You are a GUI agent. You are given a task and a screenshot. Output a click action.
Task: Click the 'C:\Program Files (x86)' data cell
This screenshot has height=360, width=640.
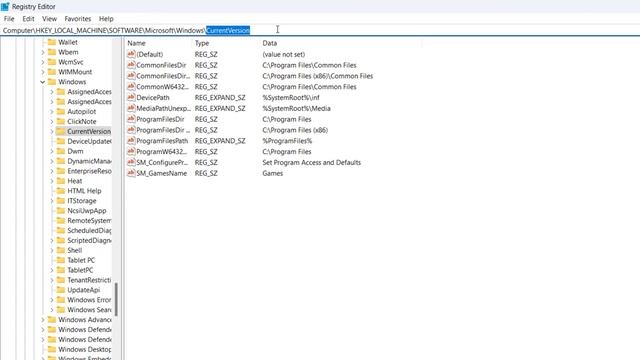[x=295, y=130]
